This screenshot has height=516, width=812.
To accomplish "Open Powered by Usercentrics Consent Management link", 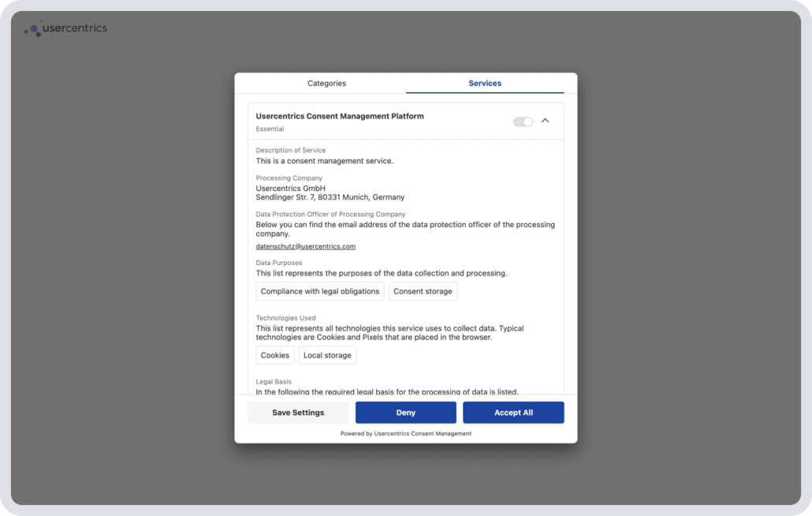I will coord(406,434).
